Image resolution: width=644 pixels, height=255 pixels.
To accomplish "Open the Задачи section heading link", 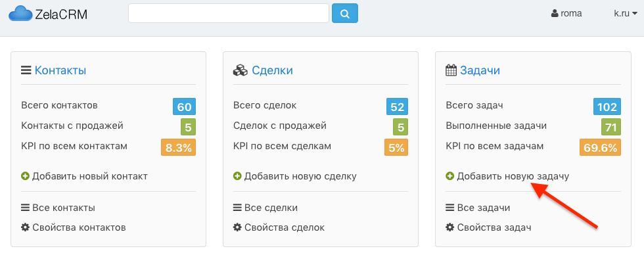I will coord(480,70).
